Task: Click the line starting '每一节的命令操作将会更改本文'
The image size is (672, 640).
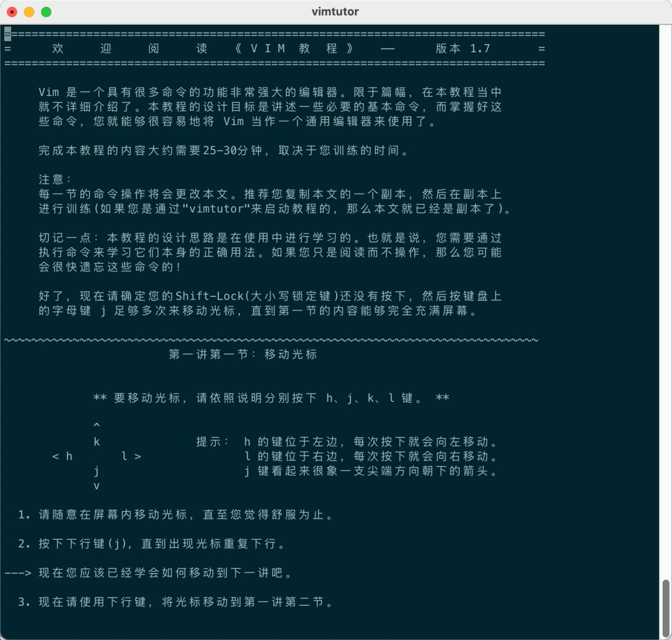Action: [270, 194]
